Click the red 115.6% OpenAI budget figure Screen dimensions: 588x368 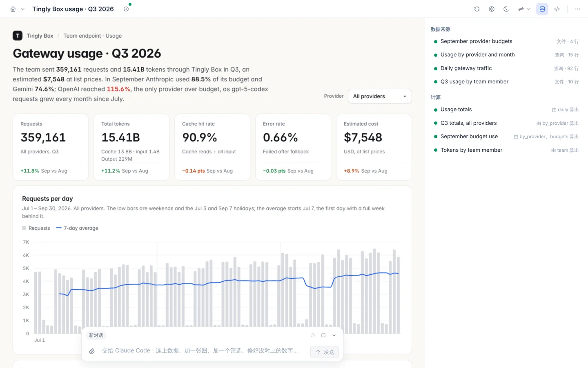coord(118,89)
